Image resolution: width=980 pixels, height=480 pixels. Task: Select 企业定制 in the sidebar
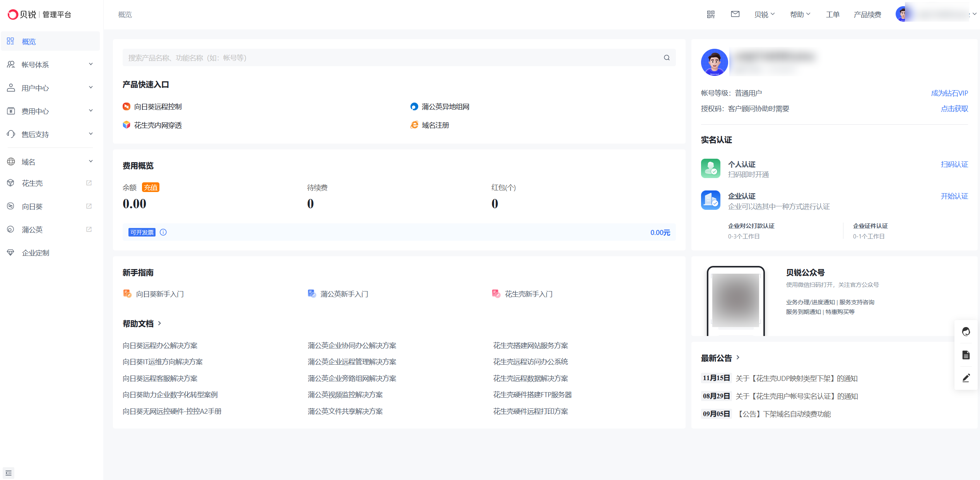pos(35,253)
